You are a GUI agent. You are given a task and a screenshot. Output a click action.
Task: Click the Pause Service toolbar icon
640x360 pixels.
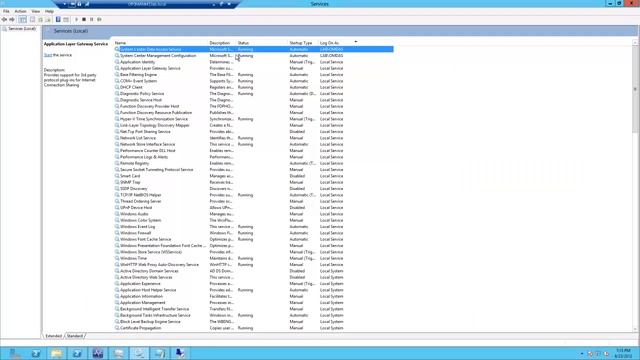(x=91, y=20)
